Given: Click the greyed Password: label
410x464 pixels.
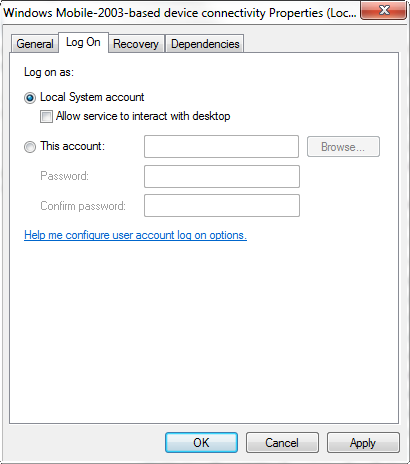Looking at the screenshot, I should click(64, 176).
